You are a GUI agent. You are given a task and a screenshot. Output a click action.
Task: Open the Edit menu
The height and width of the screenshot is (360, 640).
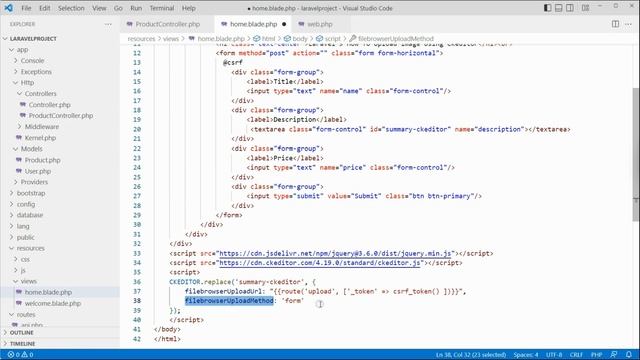point(44,8)
